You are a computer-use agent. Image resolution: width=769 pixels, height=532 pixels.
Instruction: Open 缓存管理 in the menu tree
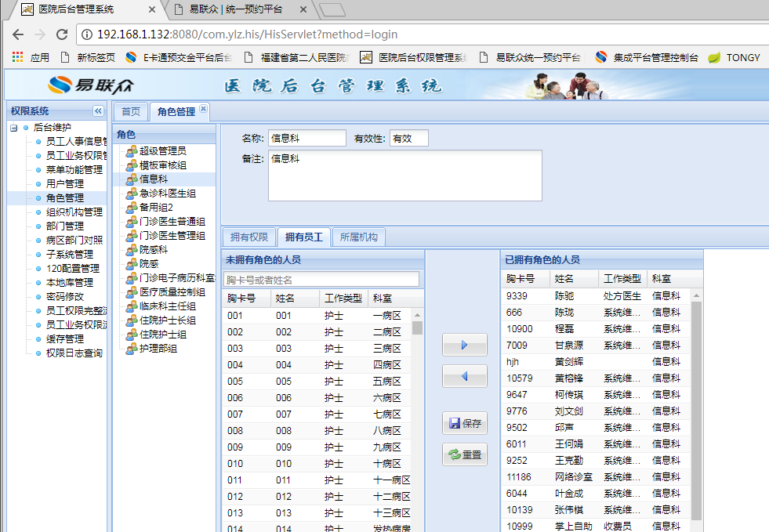65,338
